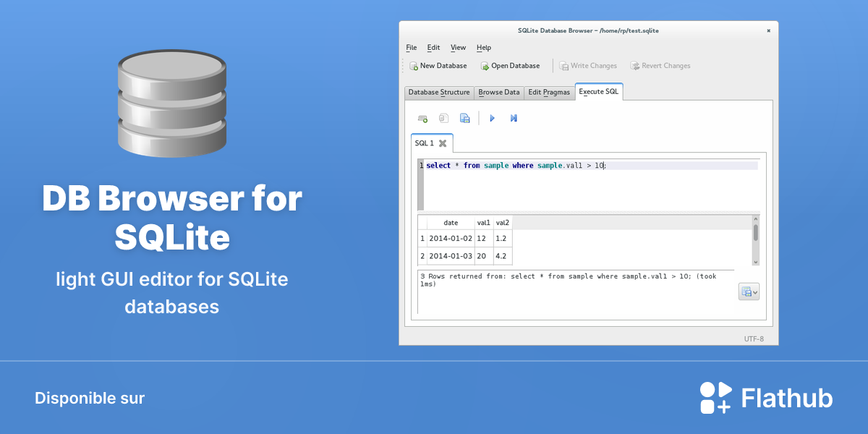
Task: Open the save results view dropdown button
Action: pos(749,292)
